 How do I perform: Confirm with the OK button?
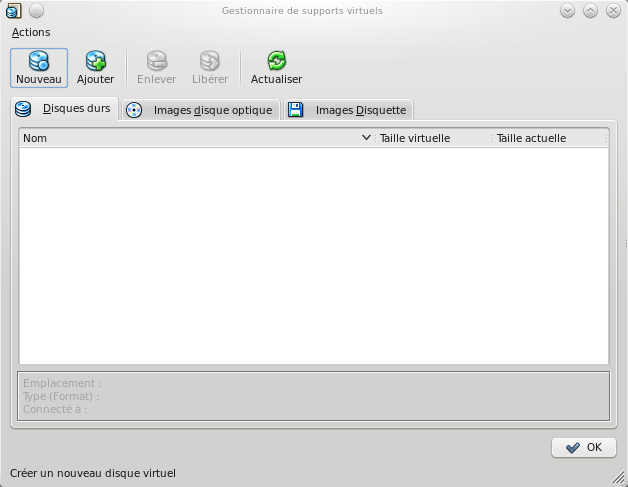coord(583,447)
